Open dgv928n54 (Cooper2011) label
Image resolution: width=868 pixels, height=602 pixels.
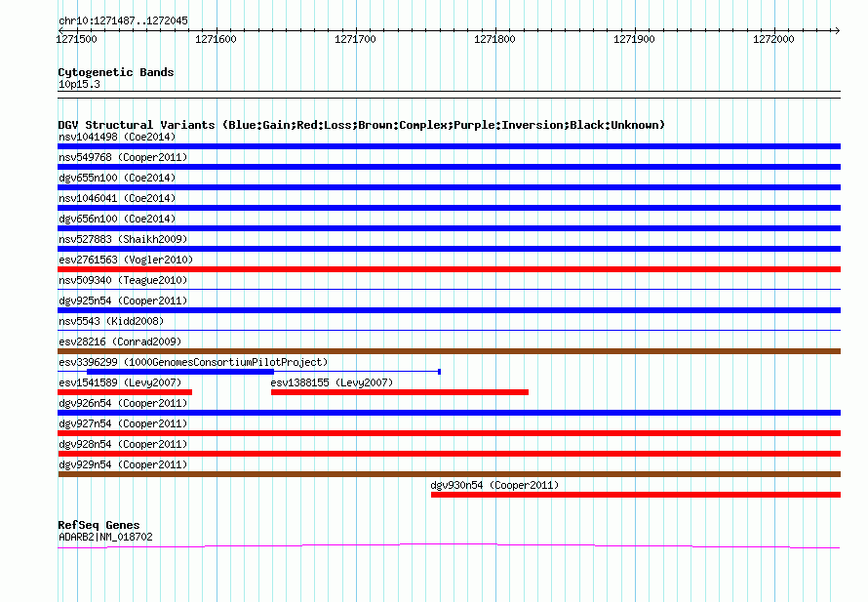pos(123,444)
